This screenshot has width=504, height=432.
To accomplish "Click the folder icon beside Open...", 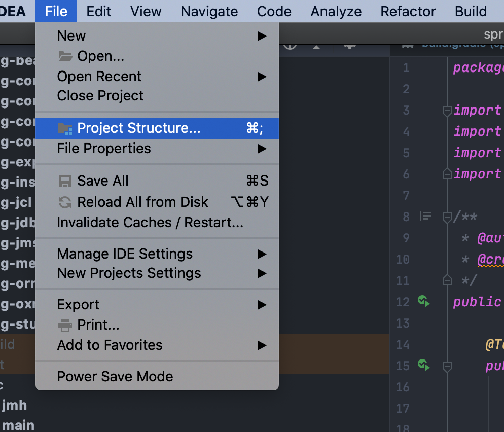I will point(65,56).
